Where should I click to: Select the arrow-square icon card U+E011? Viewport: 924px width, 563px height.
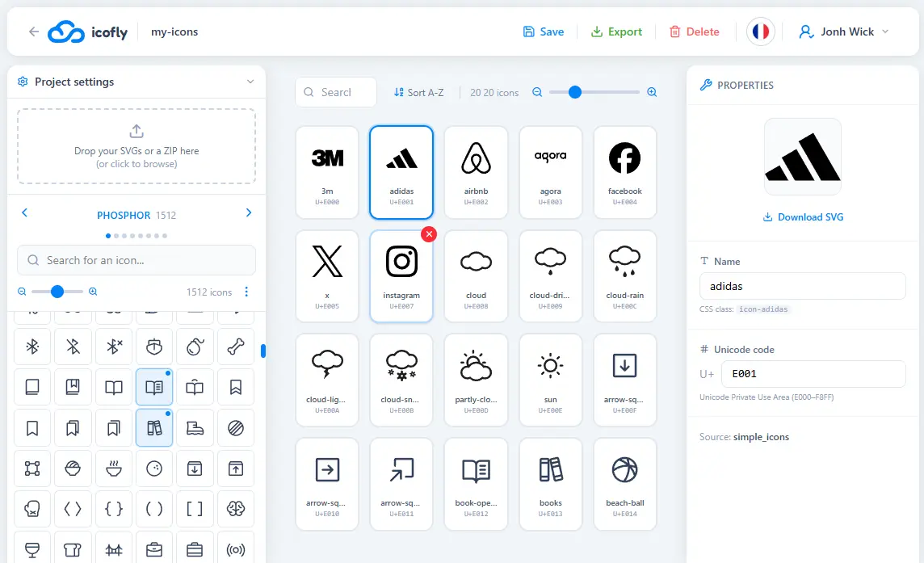[x=401, y=484]
